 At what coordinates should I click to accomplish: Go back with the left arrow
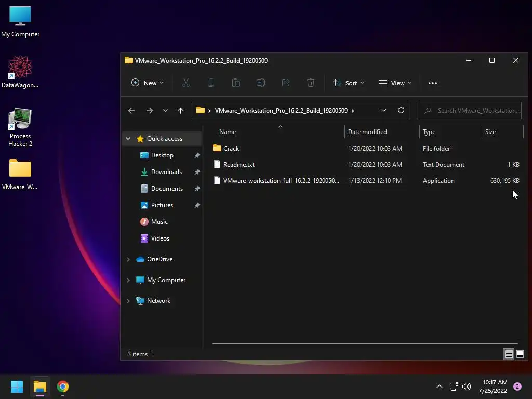click(131, 111)
